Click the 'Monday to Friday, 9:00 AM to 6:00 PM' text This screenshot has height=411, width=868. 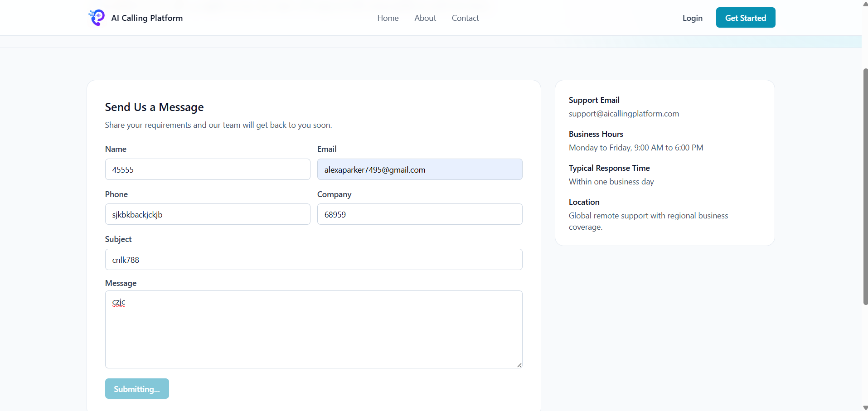click(636, 148)
